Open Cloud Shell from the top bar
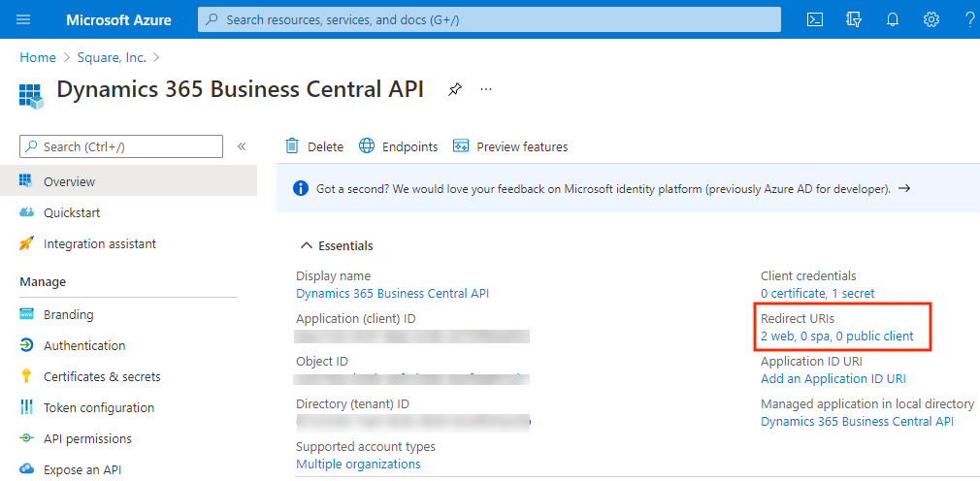The width and height of the screenshot is (980, 481). 814,19
